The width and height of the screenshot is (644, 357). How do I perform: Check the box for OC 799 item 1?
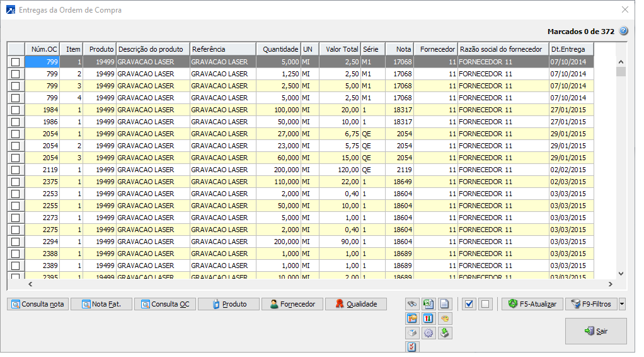tap(16, 62)
